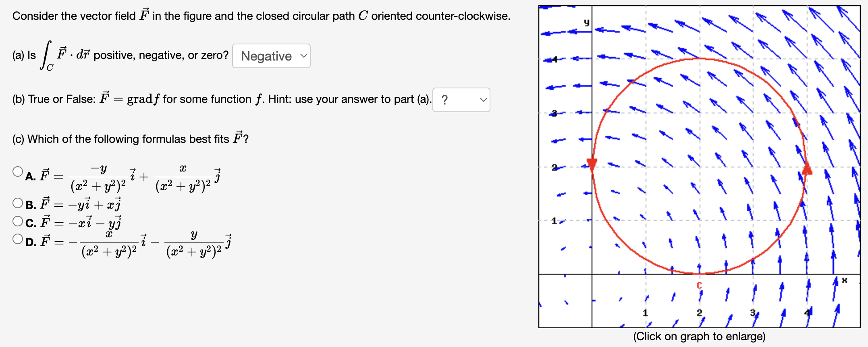Open the True/False dropdown for part (b)

click(461, 100)
